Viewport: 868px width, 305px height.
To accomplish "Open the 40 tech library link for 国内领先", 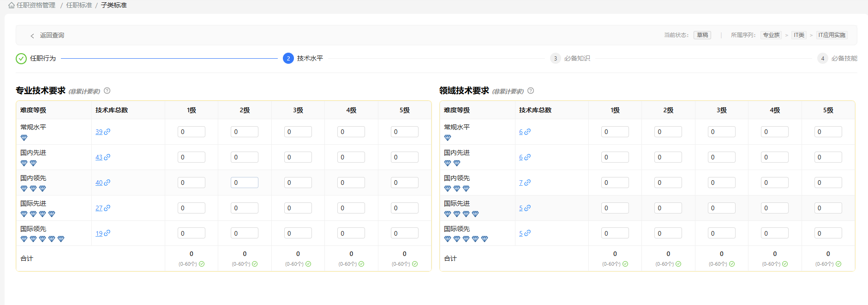I will tap(99, 183).
